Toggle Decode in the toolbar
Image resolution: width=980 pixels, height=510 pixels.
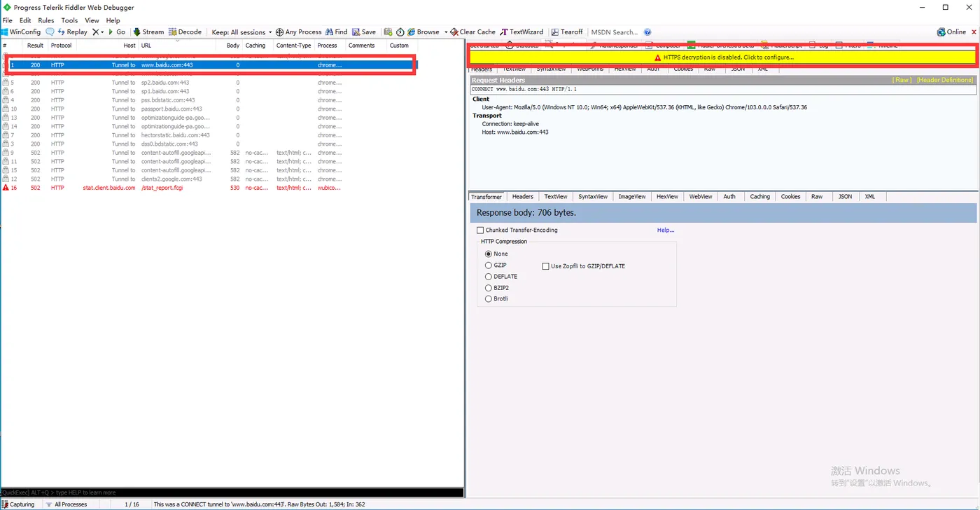185,32
